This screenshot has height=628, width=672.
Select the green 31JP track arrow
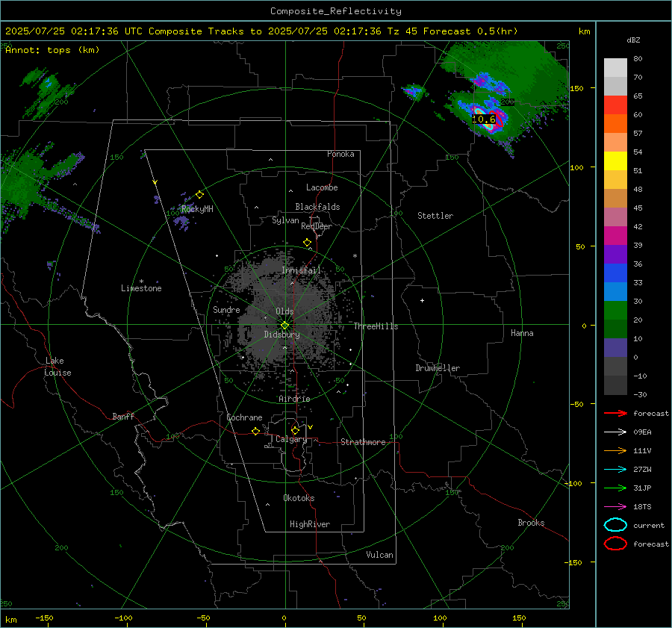615,488
